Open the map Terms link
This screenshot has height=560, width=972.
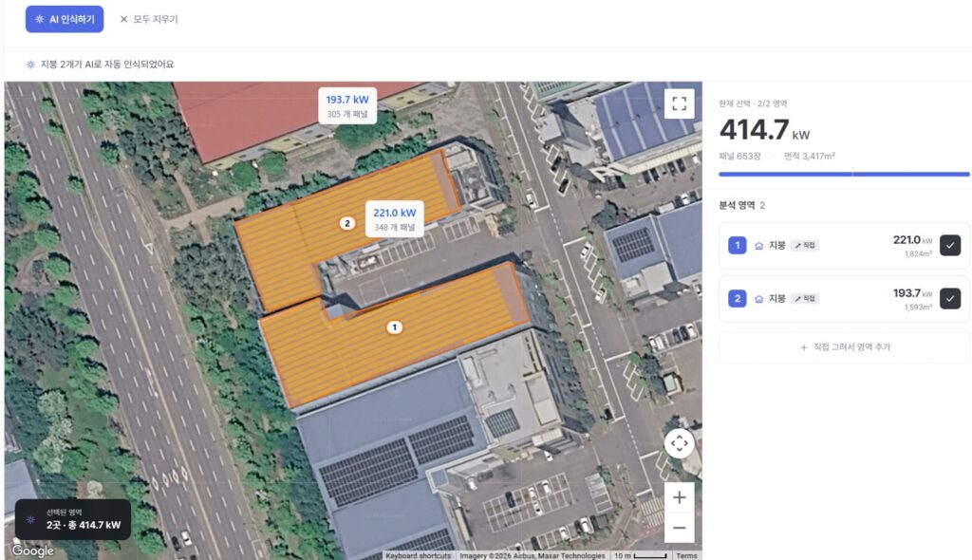[686, 555]
